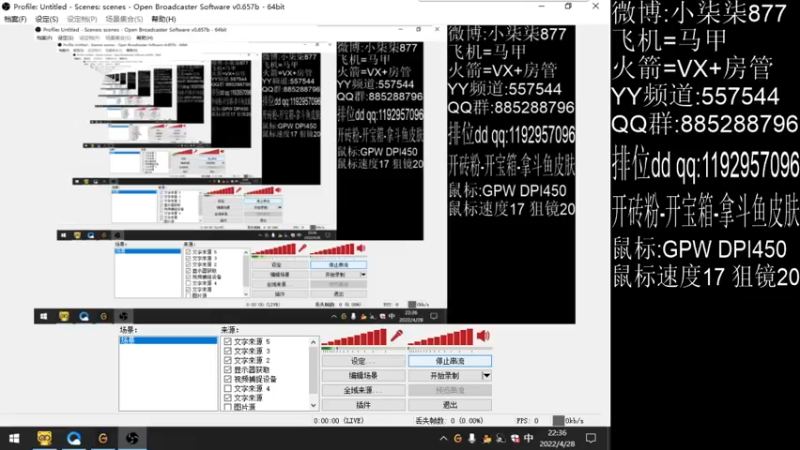Select the 场景 item in scenes list
The width and height of the screenshot is (800, 450).
[168, 340]
